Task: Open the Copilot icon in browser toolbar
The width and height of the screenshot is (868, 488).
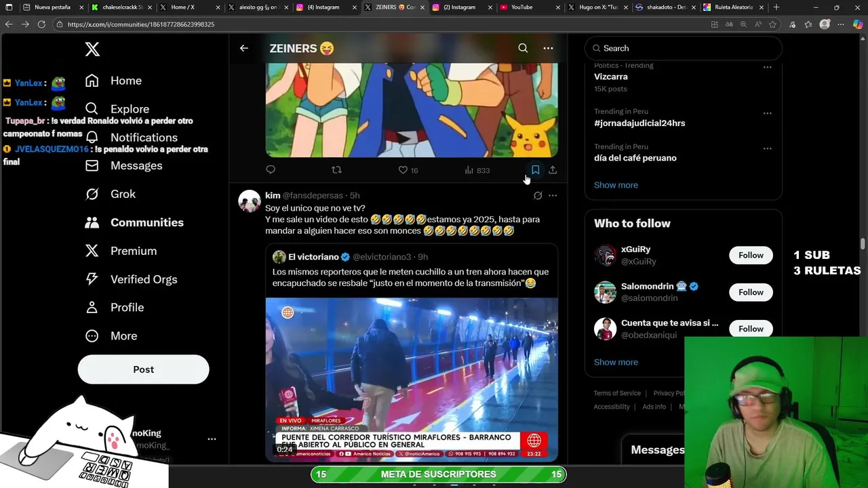Action: tap(858, 24)
